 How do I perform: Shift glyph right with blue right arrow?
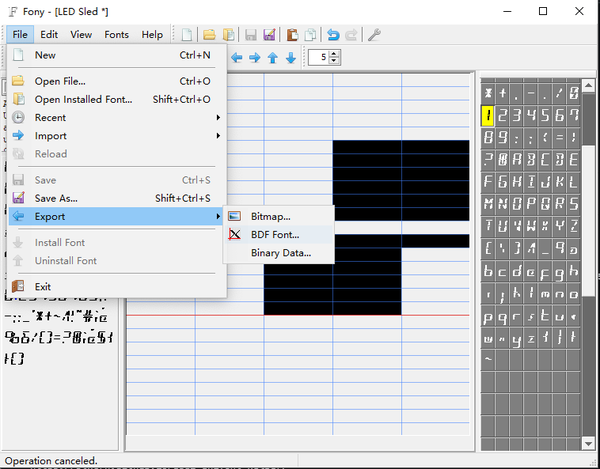coord(254,58)
